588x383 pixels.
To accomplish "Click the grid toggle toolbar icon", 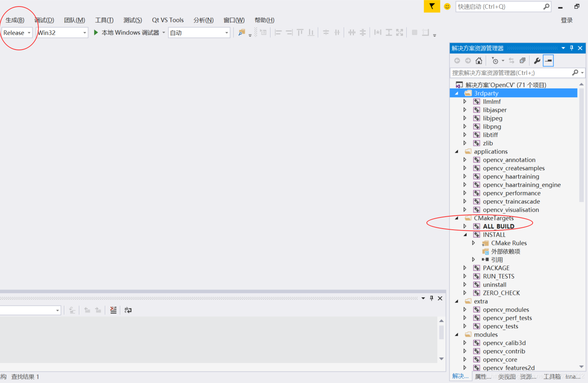I will tap(415, 33).
